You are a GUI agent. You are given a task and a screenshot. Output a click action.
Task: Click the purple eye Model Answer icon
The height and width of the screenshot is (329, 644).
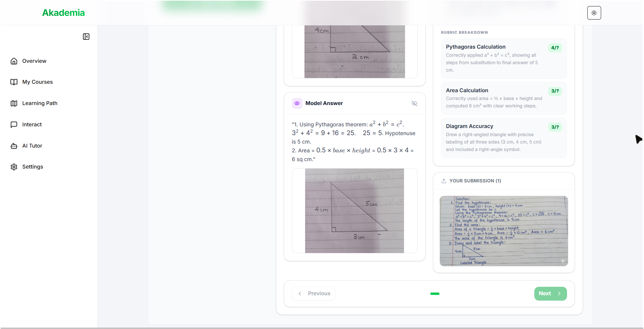coord(297,103)
